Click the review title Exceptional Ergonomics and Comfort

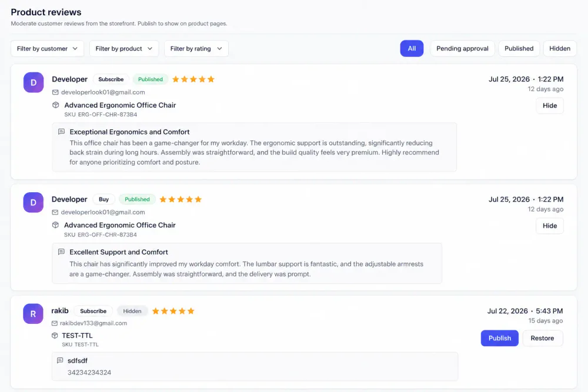point(129,132)
